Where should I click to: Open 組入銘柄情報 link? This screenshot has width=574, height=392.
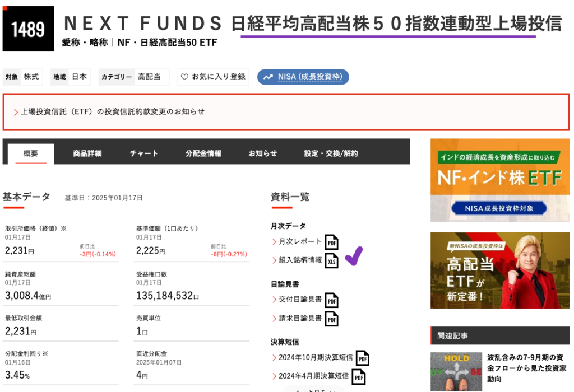300,260
